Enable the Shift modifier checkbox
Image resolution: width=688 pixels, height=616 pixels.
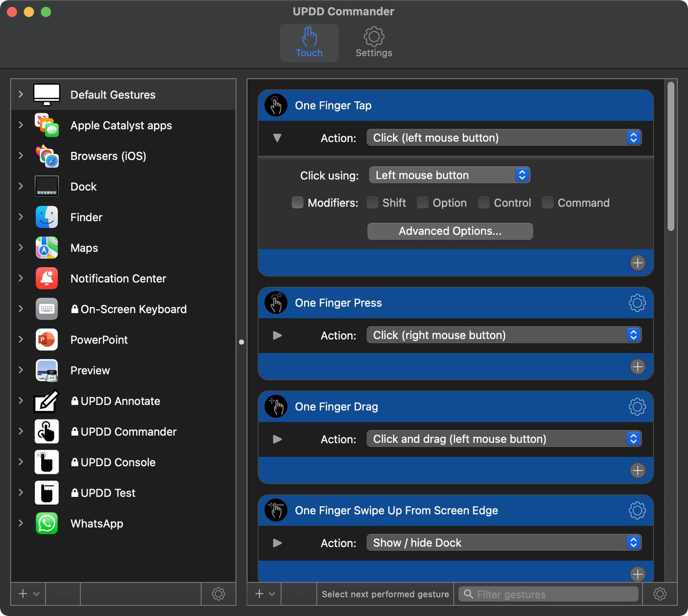click(x=372, y=203)
